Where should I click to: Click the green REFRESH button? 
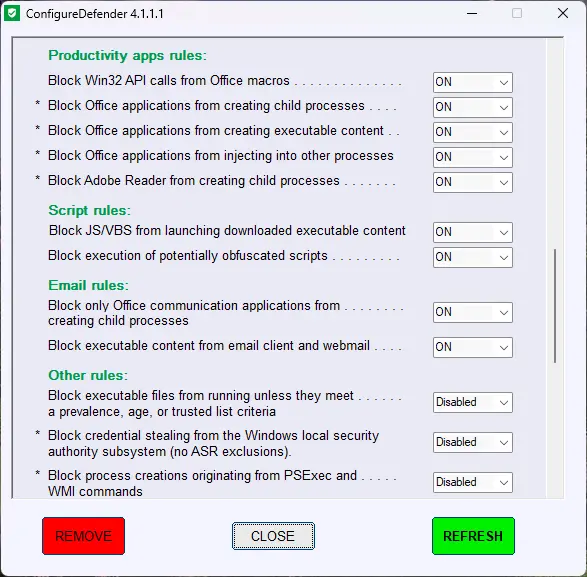click(x=473, y=536)
